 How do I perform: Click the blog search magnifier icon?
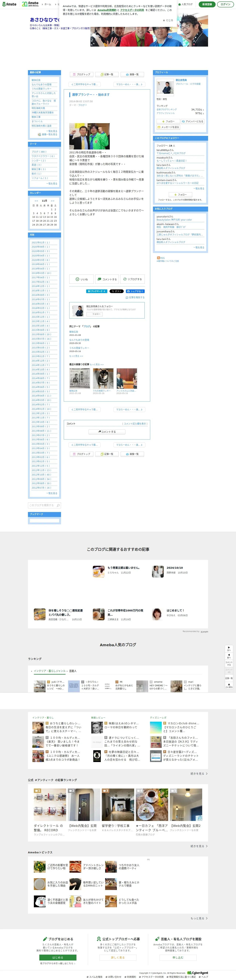click(x=58, y=505)
